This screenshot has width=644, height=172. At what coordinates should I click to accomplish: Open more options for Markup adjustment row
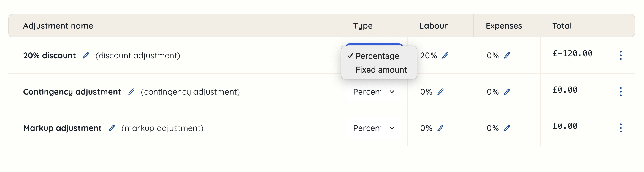coord(621,128)
